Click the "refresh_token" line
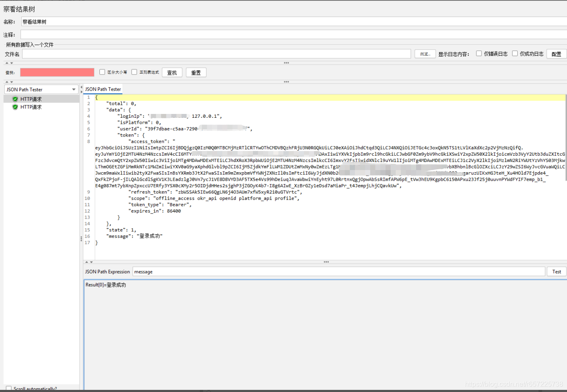The image size is (567, 392). coord(215,192)
